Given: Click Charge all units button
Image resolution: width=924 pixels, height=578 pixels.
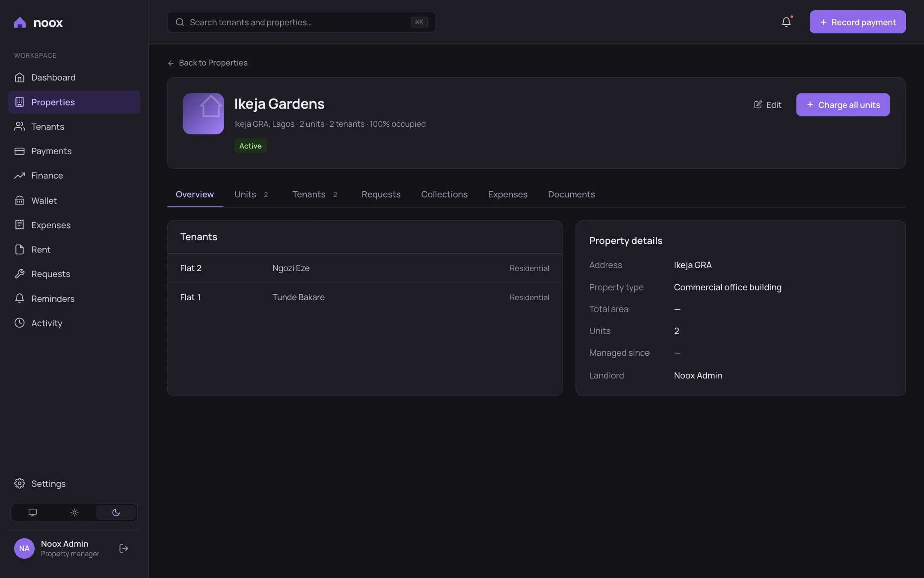Looking at the screenshot, I should point(843,105).
